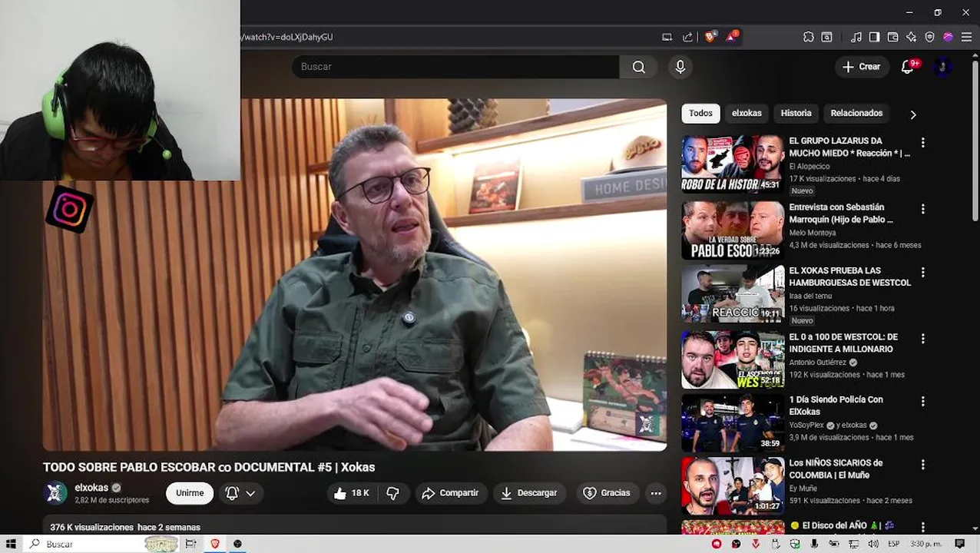Toggle the Brave sidebar panel icon
980x553 pixels.
pos(874,37)
